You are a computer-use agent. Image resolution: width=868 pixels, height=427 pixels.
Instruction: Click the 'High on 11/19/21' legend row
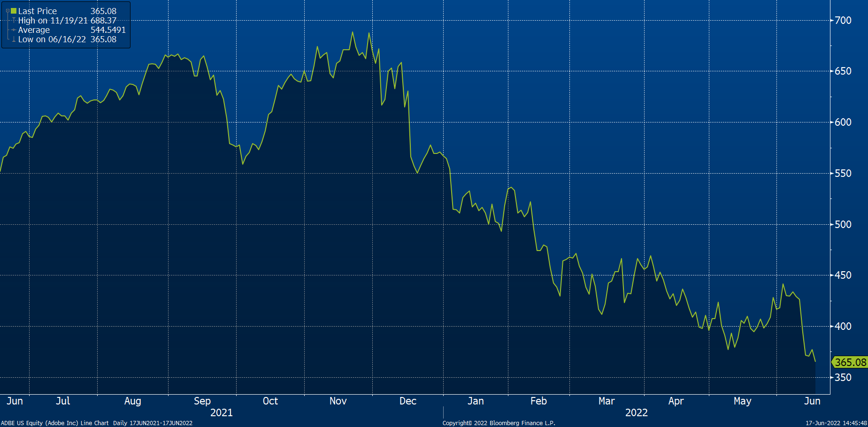pos(64,20)
